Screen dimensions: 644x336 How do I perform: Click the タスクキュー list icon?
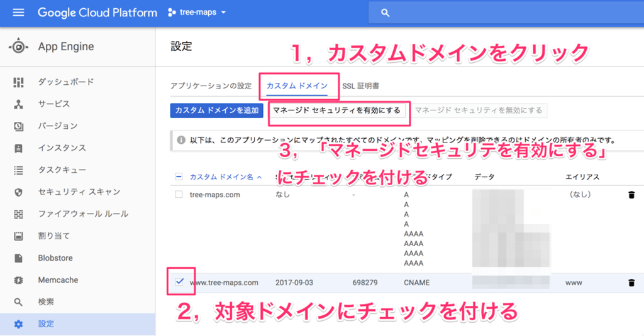pyautogui.click(x=18, y=170)
